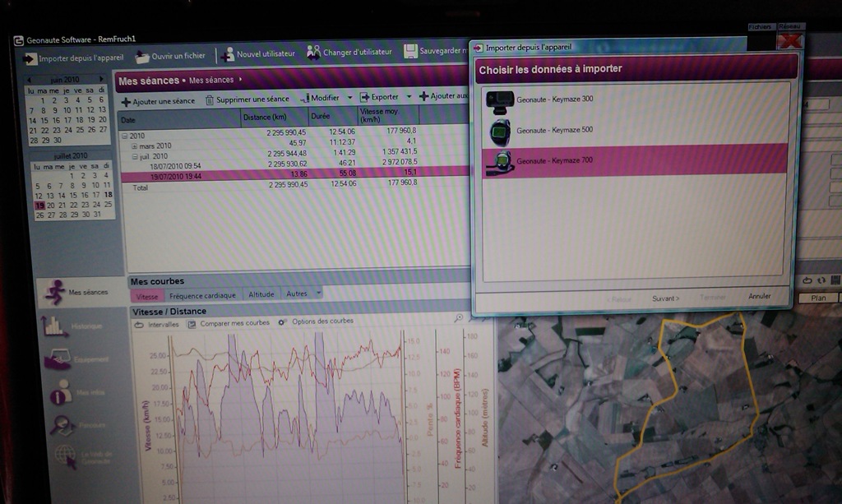The width and height of the screenshot is (842, 504).
Task: Collapse the 2010 tree row
Action: pyautogui.click(x=125, y=136)
